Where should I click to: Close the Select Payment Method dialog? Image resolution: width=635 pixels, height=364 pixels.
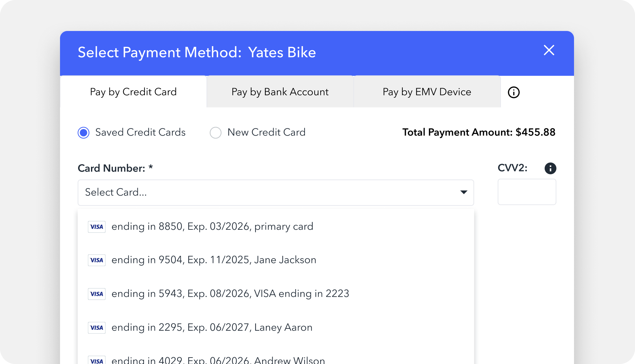tap(549, 50)
